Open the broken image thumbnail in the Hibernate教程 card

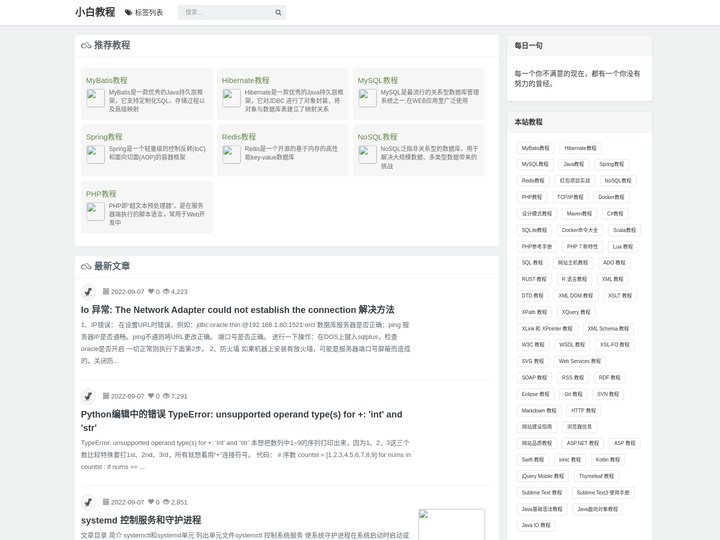click(231, 98)
